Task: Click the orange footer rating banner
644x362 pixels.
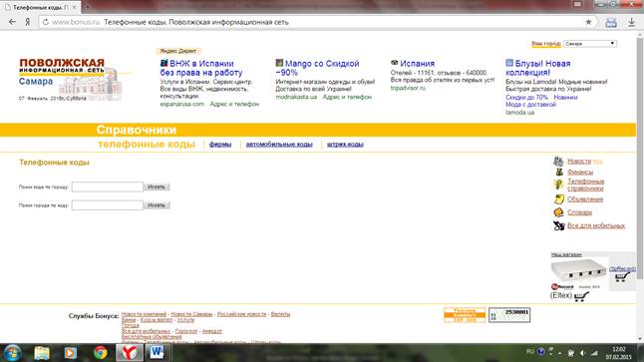Action: [x=465, y=315]
